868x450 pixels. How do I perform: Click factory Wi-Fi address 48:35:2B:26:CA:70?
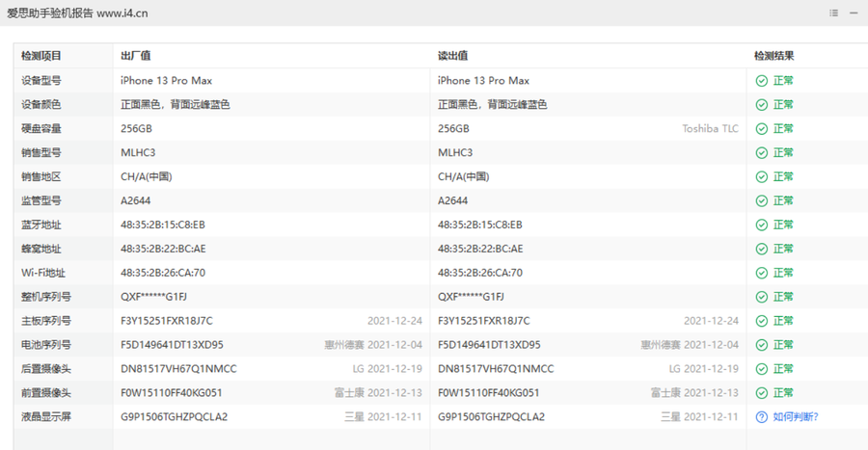click(x=163, y=273)
